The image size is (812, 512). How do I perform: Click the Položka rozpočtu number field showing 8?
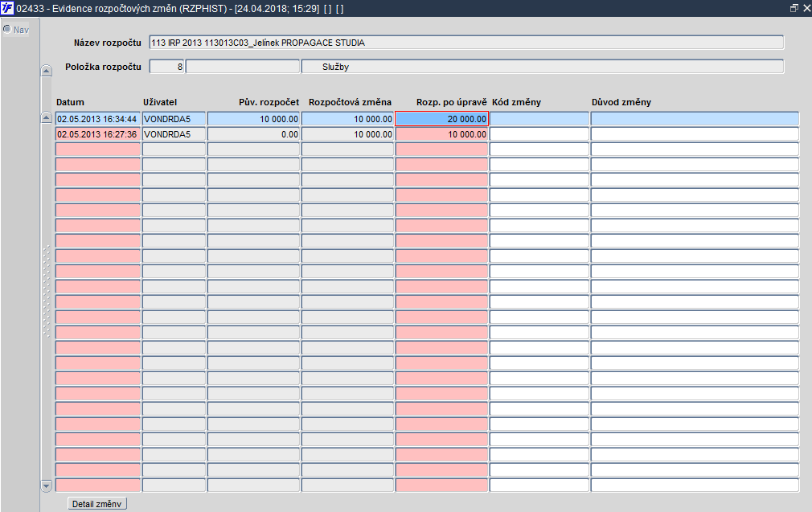pyautogui.click(x=166, y=66)
